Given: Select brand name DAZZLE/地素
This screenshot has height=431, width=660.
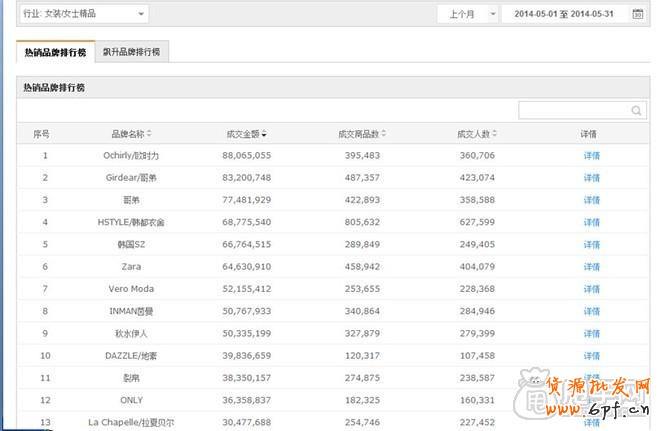Looking at the screenshot, I should (131, 357).
